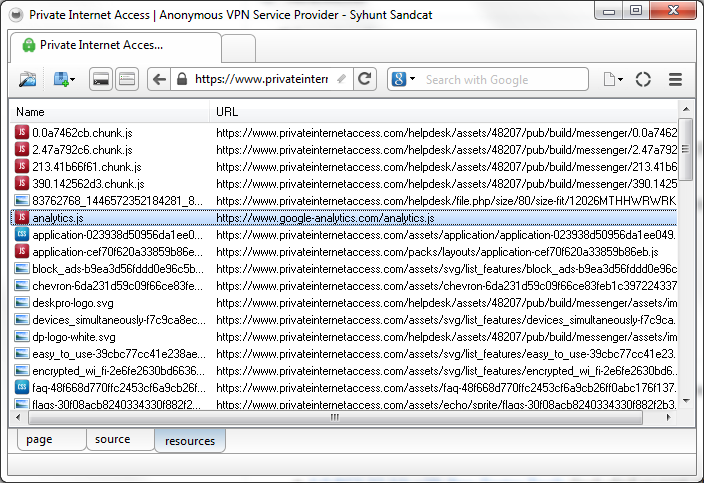Click the left arrow of horizontal scrollbar
Viewport: 704px width, 483px height.
pyautogui.click(x=18, y=418)
